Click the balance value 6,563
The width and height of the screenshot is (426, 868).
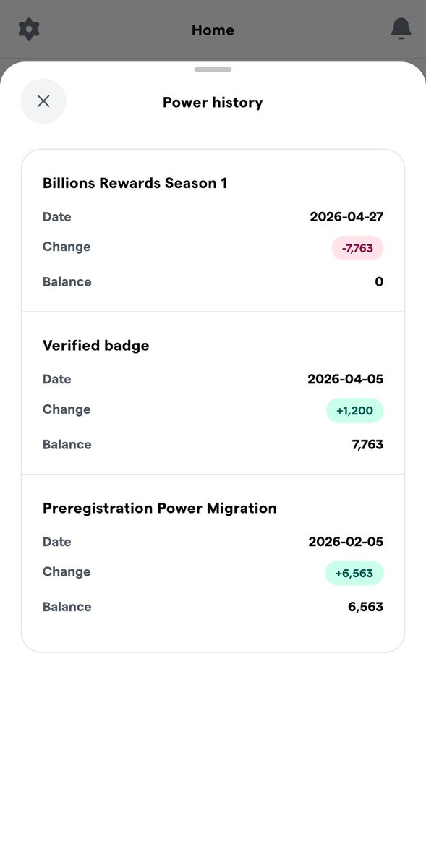click(x=366, y=607)
